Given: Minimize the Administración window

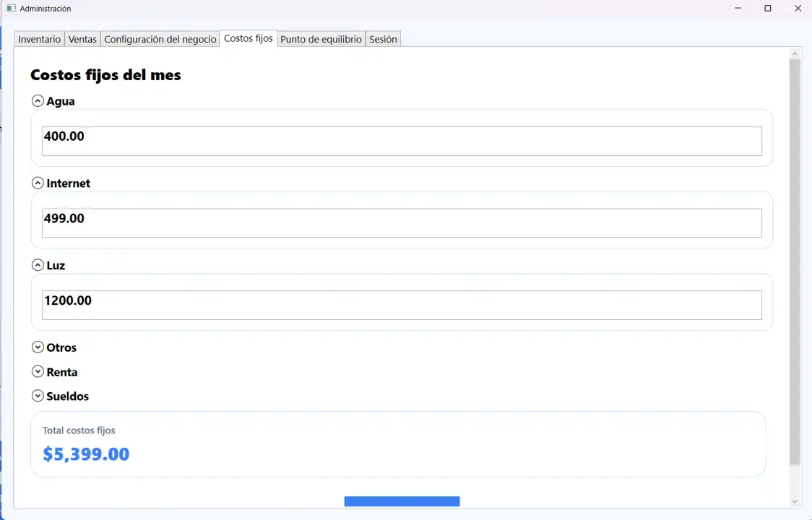Looking at the screenshot, I should (x=738, y=8).
